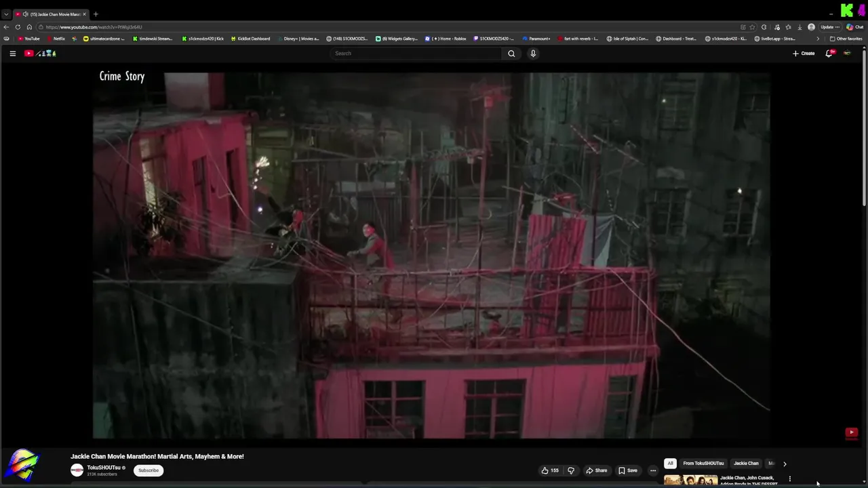Share the Jackie Chan video

tap(597, 470)
